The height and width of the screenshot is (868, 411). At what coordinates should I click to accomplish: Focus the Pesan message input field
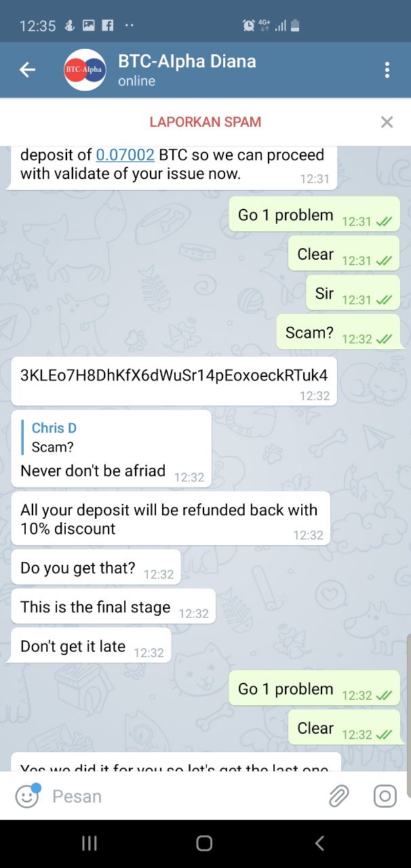(183, 796)
